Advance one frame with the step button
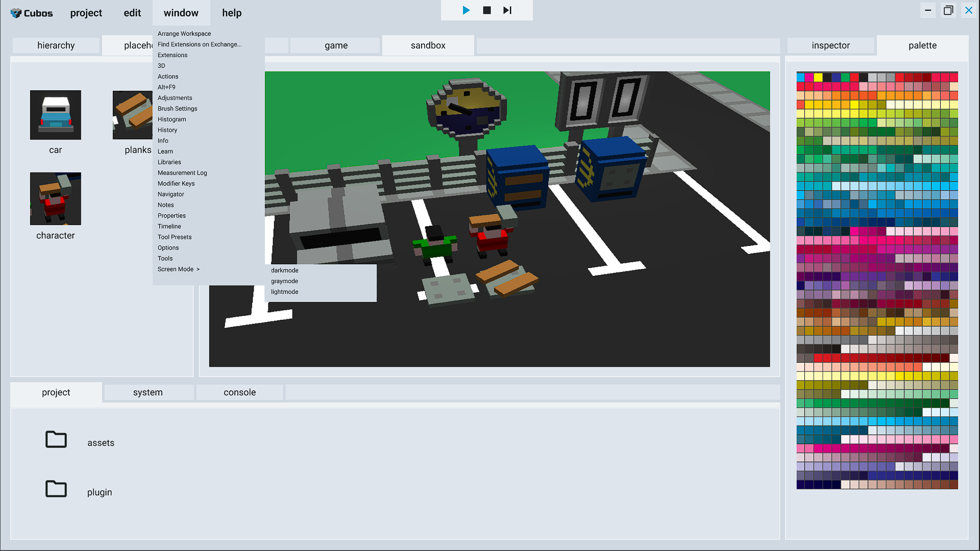 click(507, 10)
